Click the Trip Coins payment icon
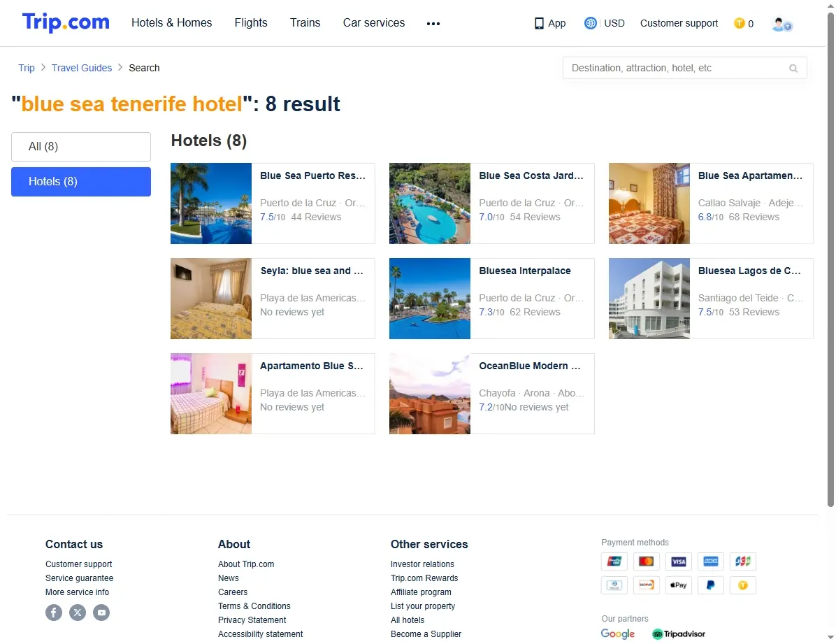Image resolution: width=836 pixels, height=644 pixels. click(x=743, y=585)
